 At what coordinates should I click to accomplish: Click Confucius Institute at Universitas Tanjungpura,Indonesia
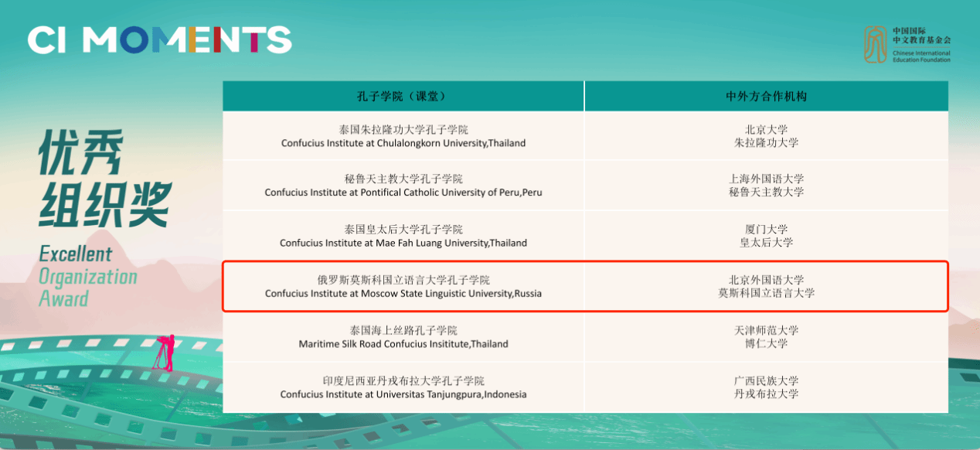tap(403, 394)
